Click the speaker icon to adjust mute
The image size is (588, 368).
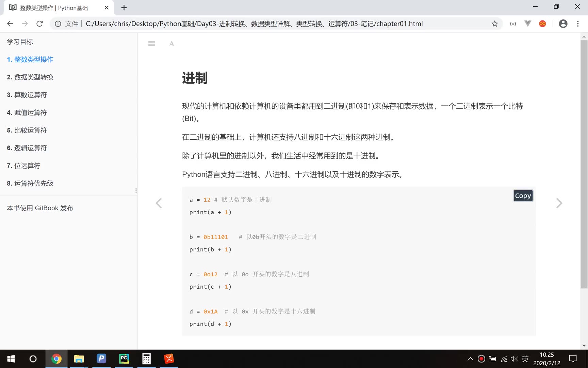click(x=514, y=358)
